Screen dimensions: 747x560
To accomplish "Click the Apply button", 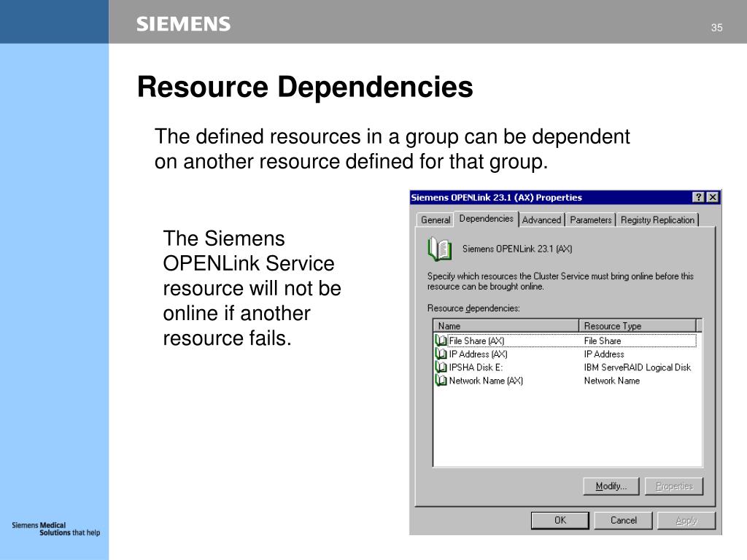I will (x=686, y=521).
